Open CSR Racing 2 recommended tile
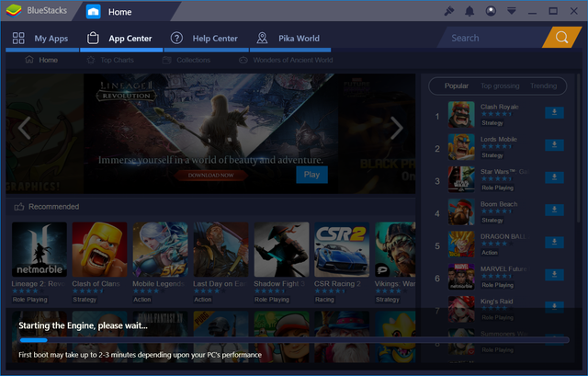 point(342,249)
